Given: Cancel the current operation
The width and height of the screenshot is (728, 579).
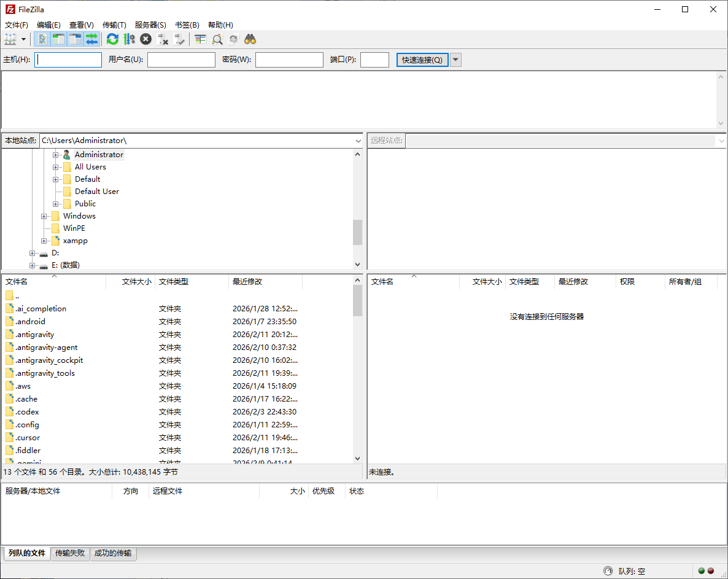Looking at the screenshot, I should 145,39.
